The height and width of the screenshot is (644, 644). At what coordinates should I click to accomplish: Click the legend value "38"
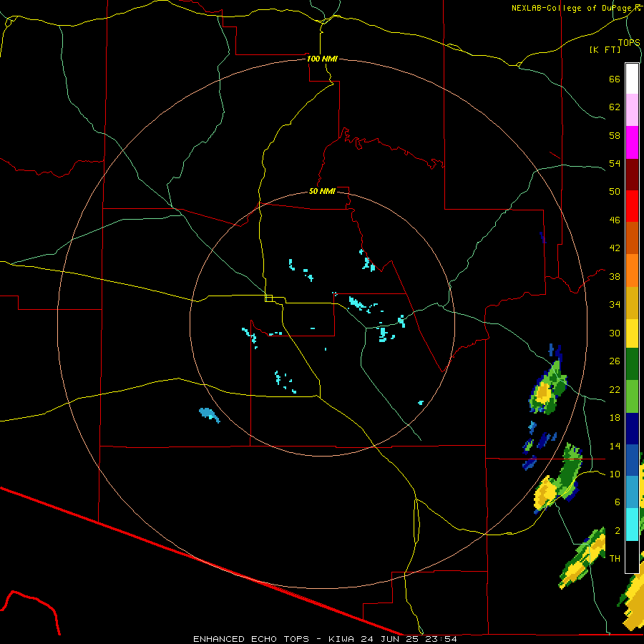[615, 276]
